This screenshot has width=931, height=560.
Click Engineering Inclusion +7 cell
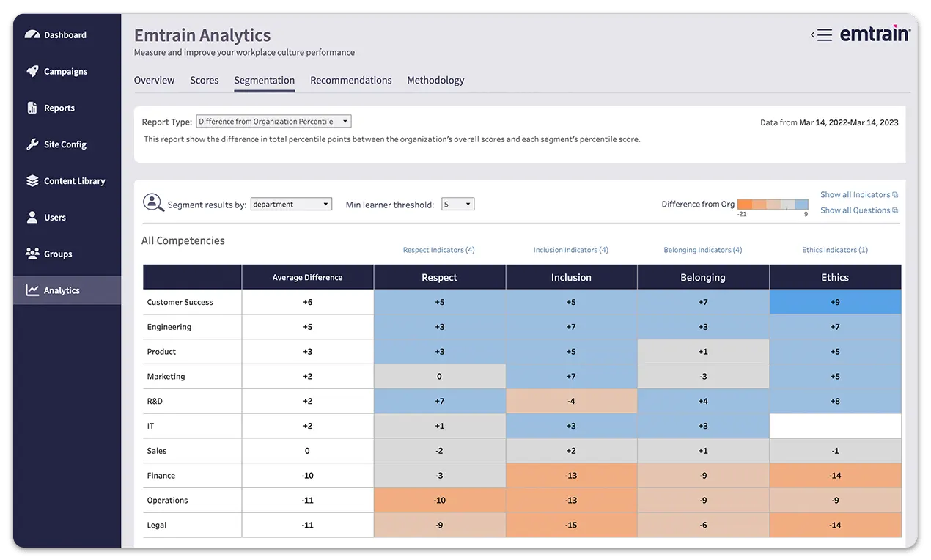coord(571,327)
